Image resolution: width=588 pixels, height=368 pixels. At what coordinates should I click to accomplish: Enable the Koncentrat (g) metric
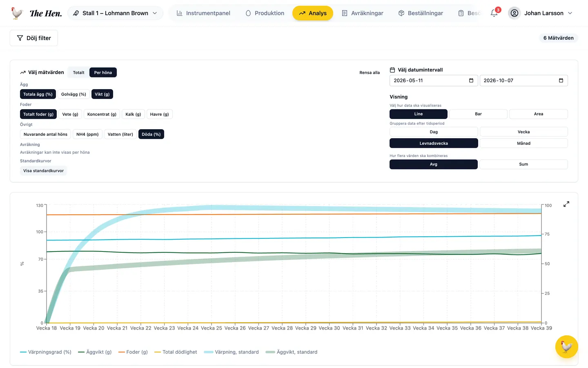102,114
